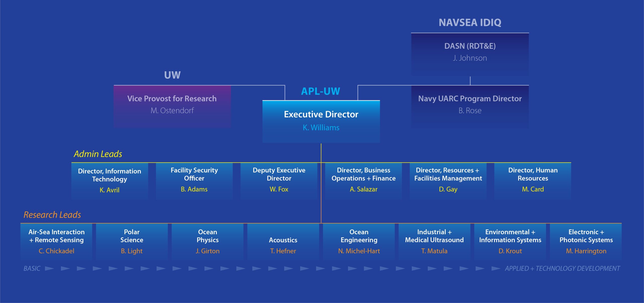The image size is (644, 303).
Task: Click the Executive Director K. Williams box
Action: tap(321, 122)
